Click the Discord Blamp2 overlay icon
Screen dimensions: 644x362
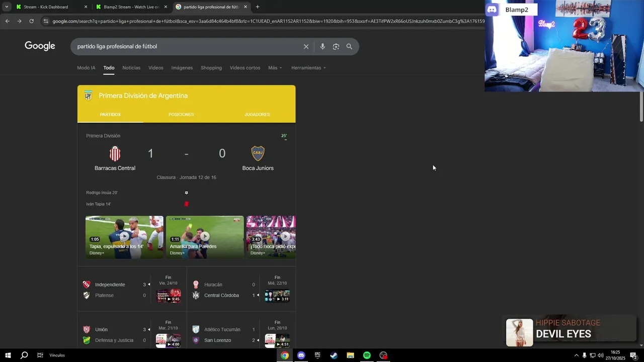(x=492, y=10)
